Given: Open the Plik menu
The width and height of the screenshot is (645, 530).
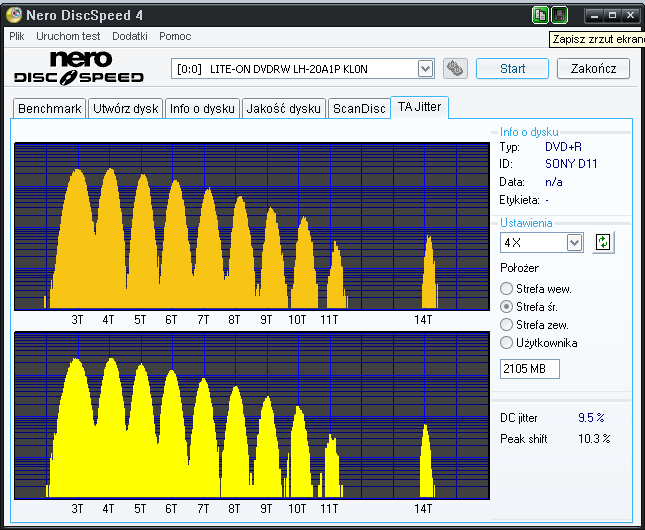Looking at the screenshot, I should point(17,36).
